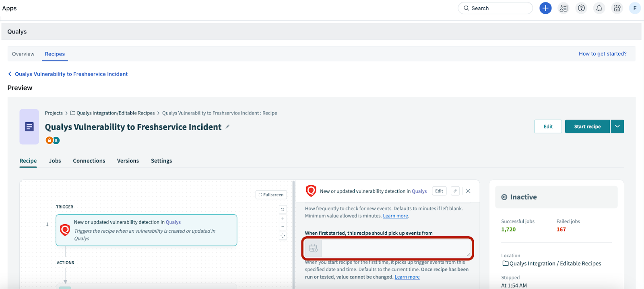Viewport: 644px width, 289px height.
Task: Click the Apps header label
Action: 10,8
